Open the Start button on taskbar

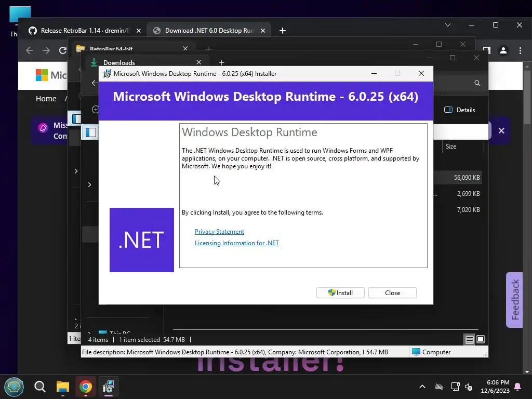14,387
